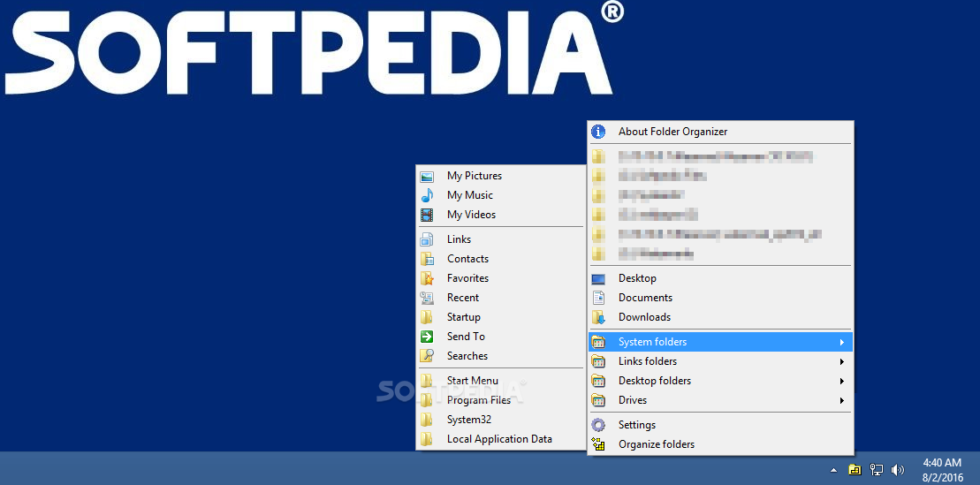Open the Send To entry text
This screenshot has height=485, width=980.
pyautogui.click(x=466, y=337)
